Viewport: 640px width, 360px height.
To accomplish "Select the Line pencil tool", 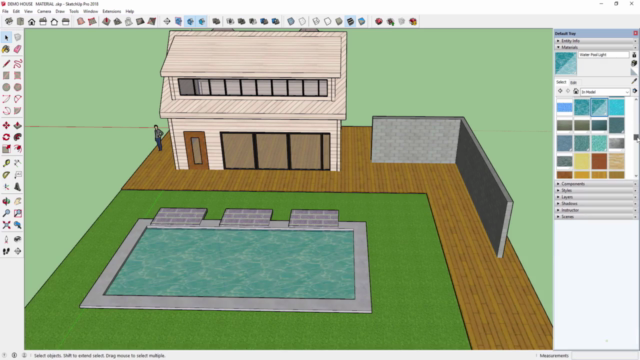I will (6, 64).
